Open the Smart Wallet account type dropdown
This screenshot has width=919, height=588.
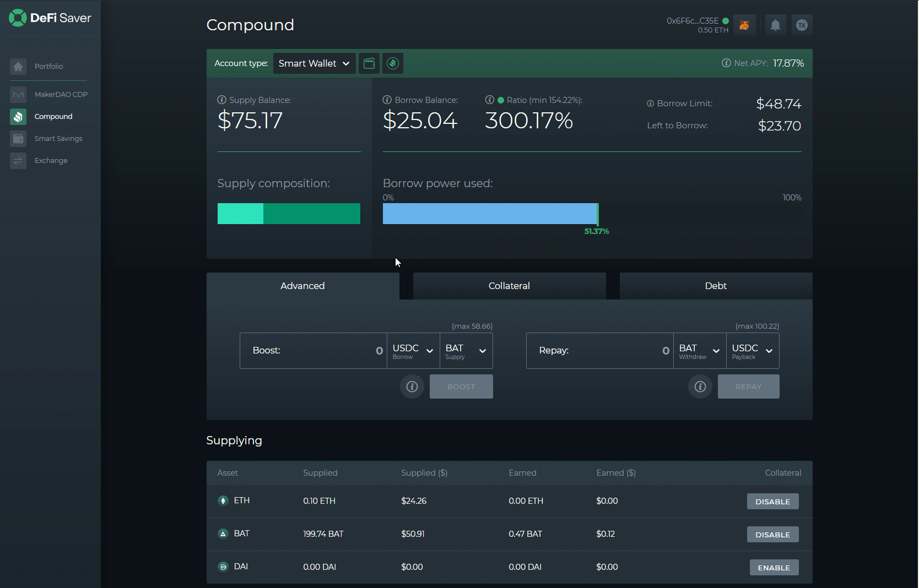314,63
